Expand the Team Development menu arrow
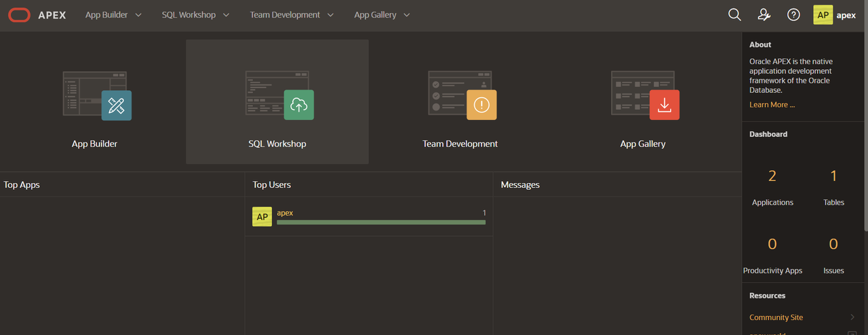This screenshot has width=868, height=335. click(x=330, y=15)
